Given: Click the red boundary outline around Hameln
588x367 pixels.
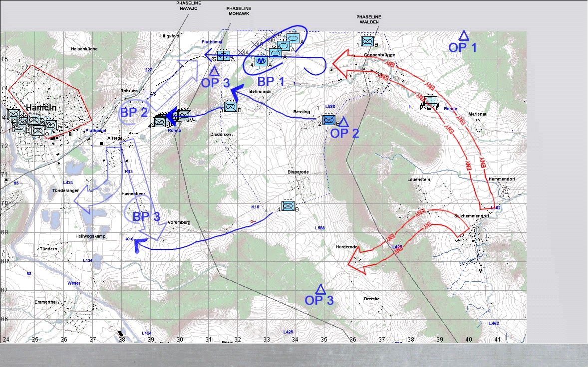Looking at the screenshot, I should tap(49, 102).
